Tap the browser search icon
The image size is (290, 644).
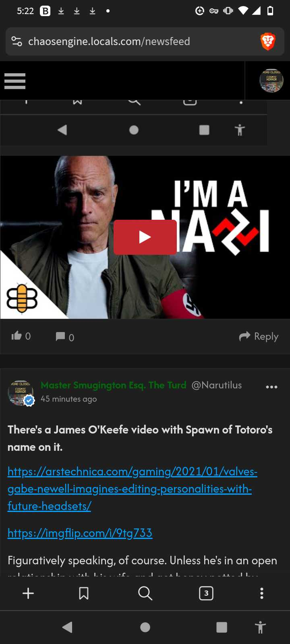[x=145, y=593]
